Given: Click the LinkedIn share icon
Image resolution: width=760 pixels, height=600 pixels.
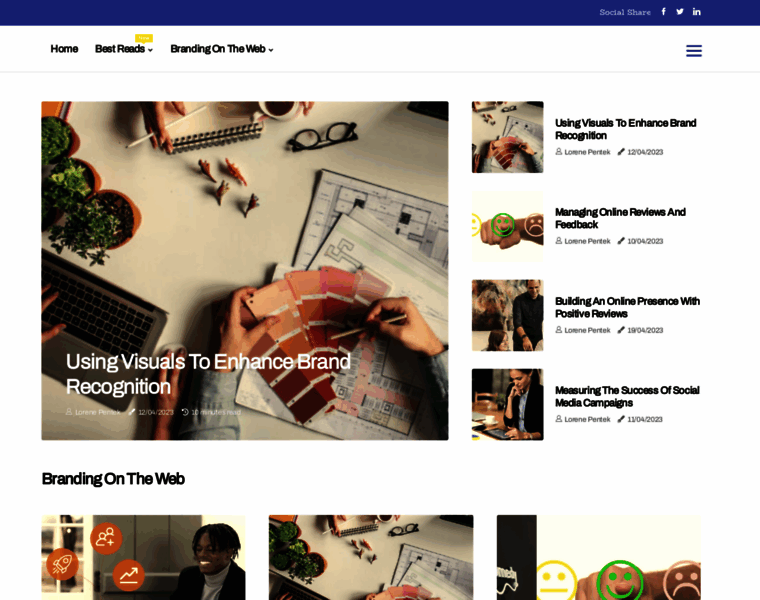Looking at the screenshot, I should click(697, 12).
